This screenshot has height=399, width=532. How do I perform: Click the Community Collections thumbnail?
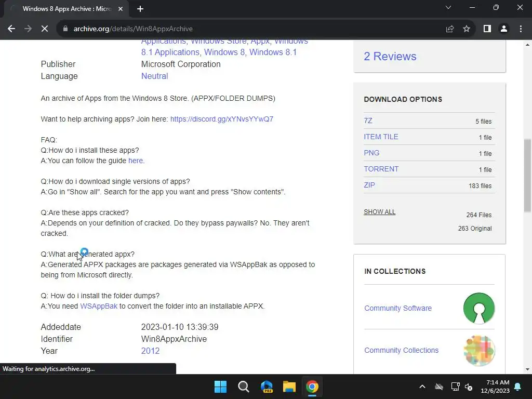[478, 350]
